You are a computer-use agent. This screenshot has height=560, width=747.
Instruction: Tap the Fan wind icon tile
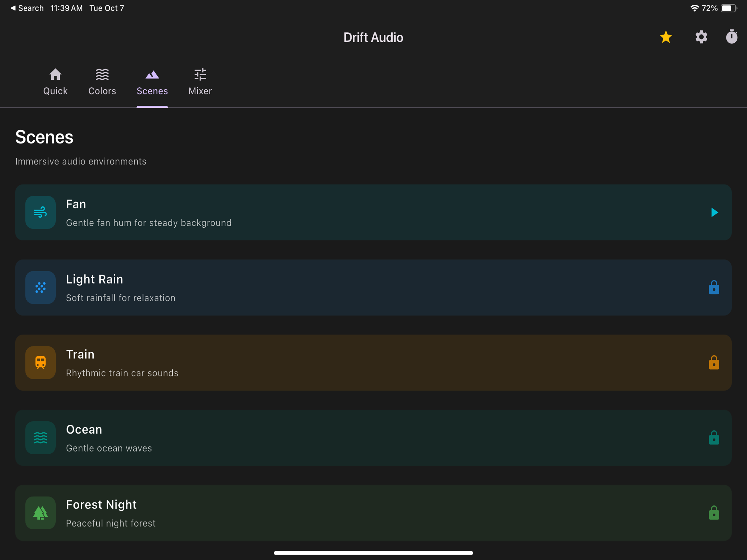tap(40, 212)
